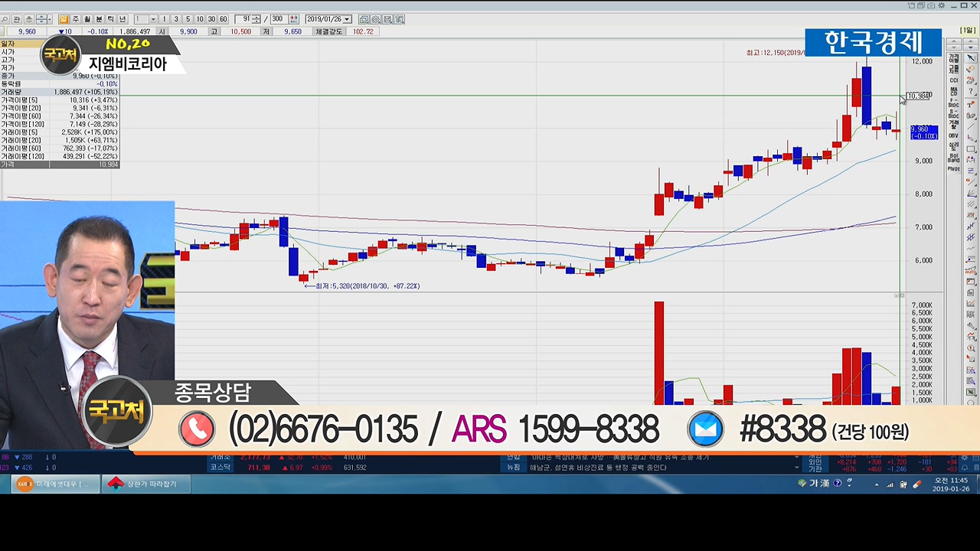Screen dimensions: 980x551
Task: Click the 30 minute interval button
Action: click(211, 19)
